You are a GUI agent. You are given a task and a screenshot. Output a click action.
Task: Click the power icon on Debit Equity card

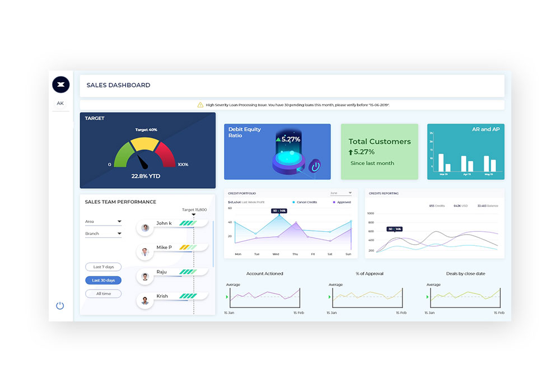click(315, 166)
